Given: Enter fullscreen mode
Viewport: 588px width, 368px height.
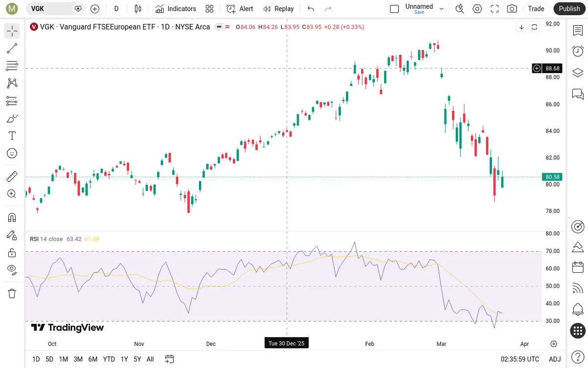Looking at the screenshot, I should (x=494, y=8).
